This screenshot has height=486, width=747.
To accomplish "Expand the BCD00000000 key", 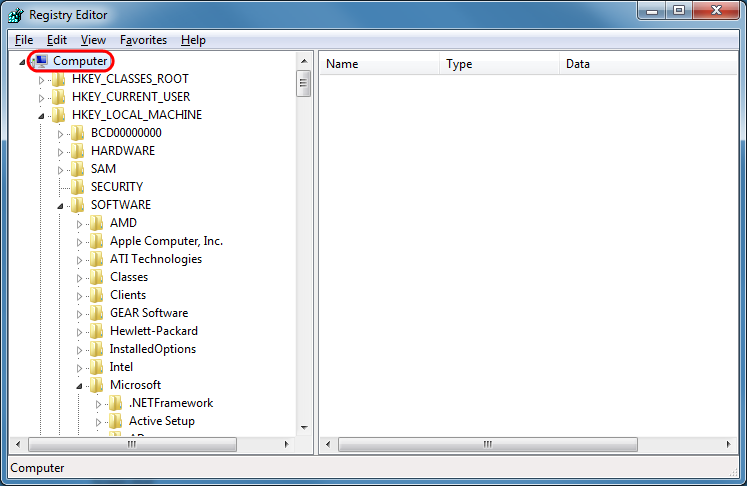I will point(61,134).
